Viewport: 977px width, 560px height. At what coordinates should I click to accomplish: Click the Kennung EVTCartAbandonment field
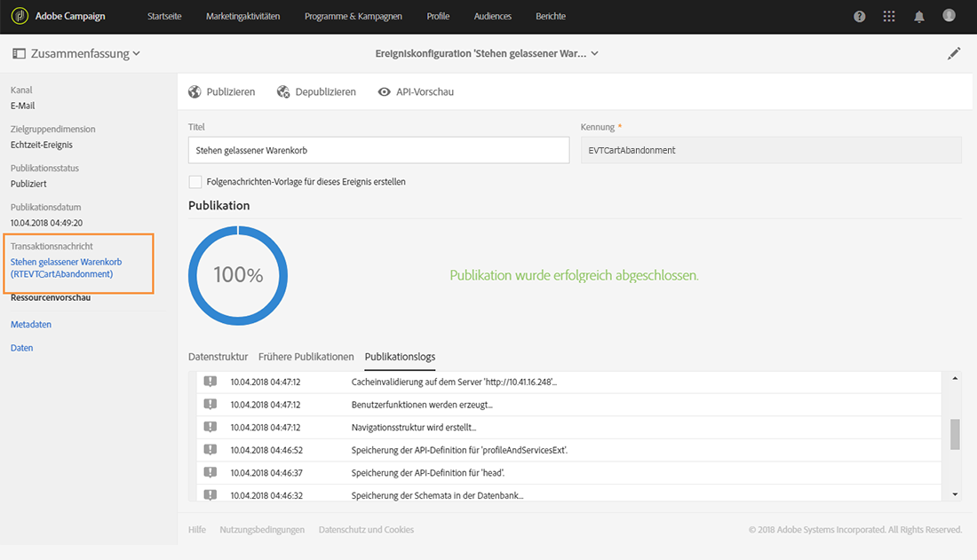[771, 150]
